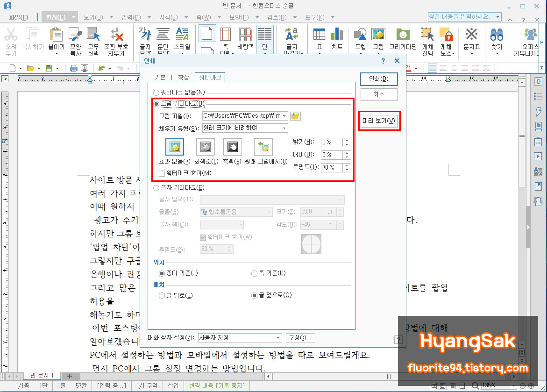Click the Find (찾기) binoculars icon
Image resolution: width=547 pixels, height=392 pixels.
(x=497, y=35)
